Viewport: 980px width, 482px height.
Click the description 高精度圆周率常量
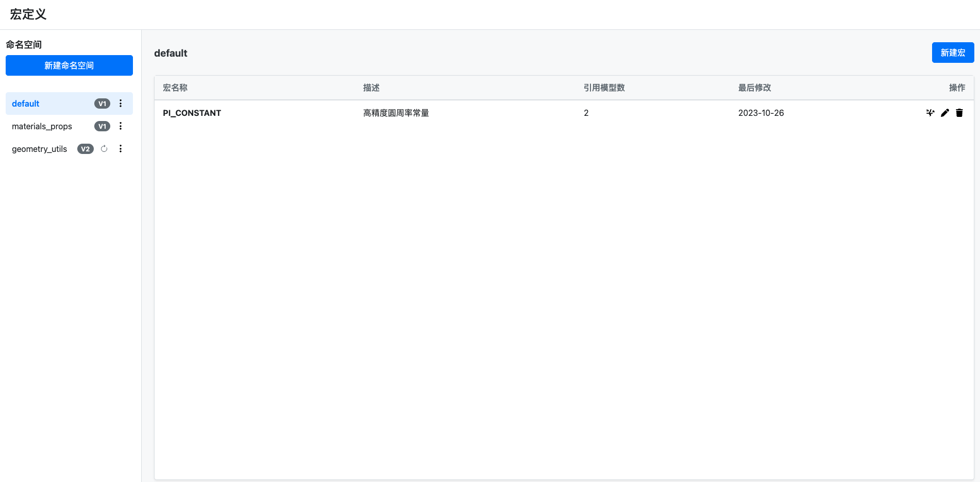tap(396, 113)
